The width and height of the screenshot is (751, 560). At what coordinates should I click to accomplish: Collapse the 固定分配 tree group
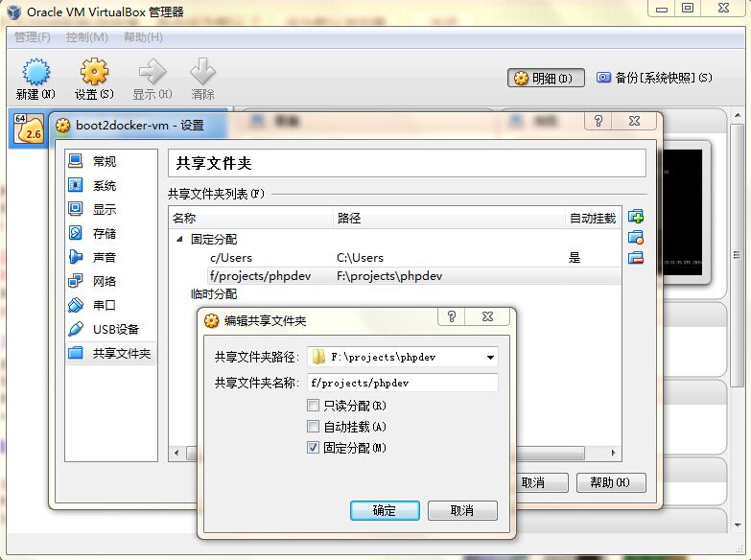[x=179, y=239]
